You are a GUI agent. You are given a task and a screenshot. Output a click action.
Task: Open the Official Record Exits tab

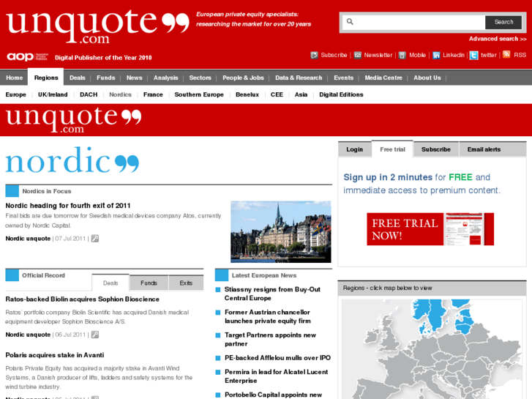(186, 283)
